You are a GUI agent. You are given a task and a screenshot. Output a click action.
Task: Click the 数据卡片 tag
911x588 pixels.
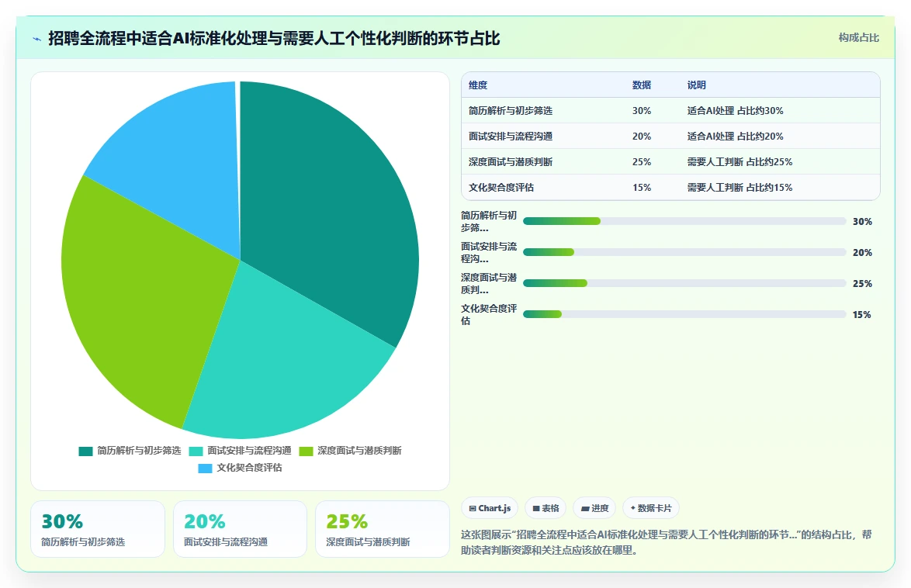pos(651,508)
